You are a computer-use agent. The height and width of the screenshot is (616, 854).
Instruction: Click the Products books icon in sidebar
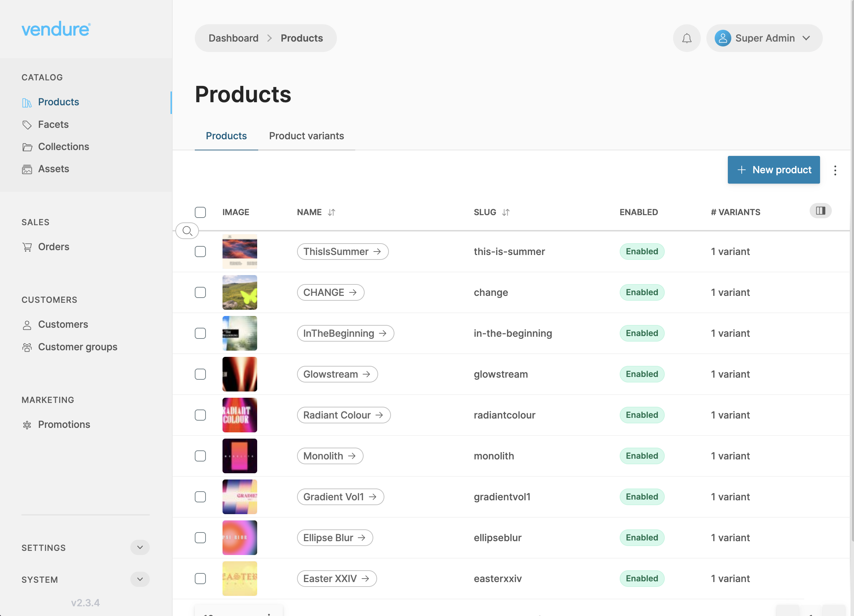pos(27,102)
